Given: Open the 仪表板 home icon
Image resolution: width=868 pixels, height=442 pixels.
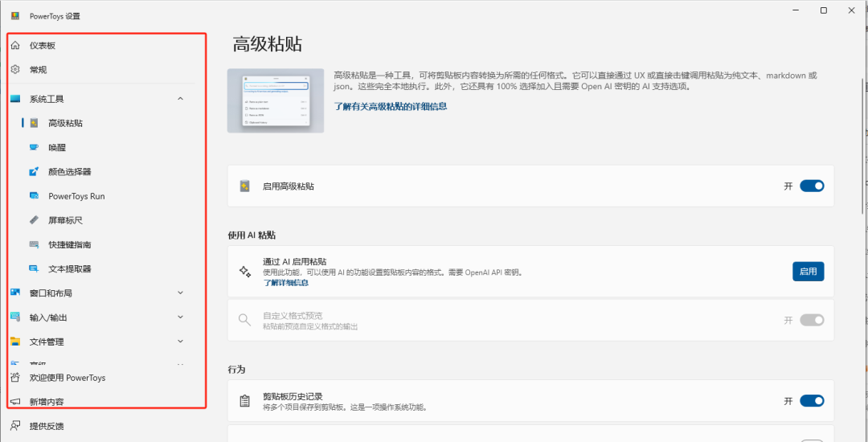Looking at the screenshot, I should pos(15,45).
